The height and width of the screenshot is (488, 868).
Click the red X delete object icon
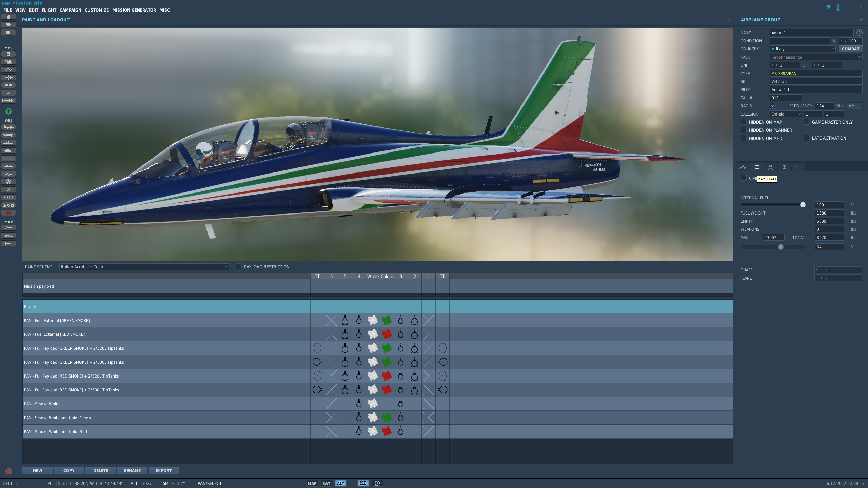coord(8,213)
